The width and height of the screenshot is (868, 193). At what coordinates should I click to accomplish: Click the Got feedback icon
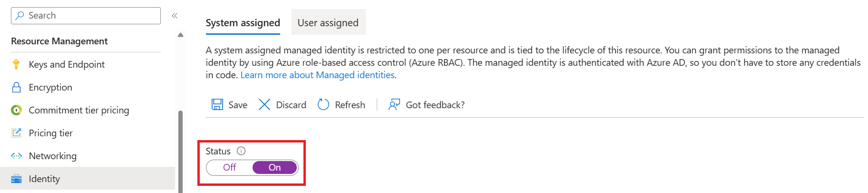[394, 105]
